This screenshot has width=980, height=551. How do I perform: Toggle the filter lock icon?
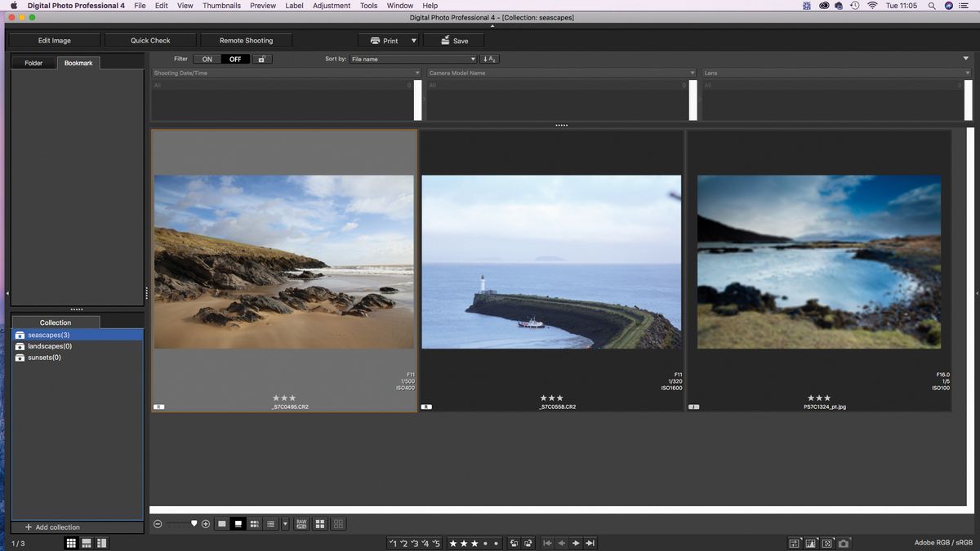261,59
